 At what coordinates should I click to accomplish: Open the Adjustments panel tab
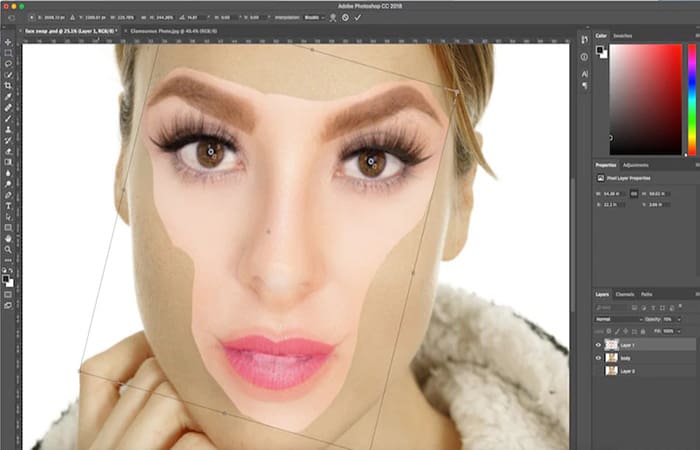point(635,164)
